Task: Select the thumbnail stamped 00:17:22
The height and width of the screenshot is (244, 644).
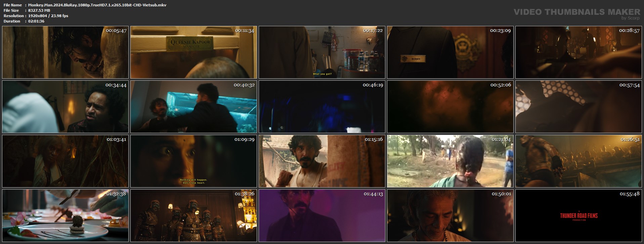Action: click(x=322, y=52)
